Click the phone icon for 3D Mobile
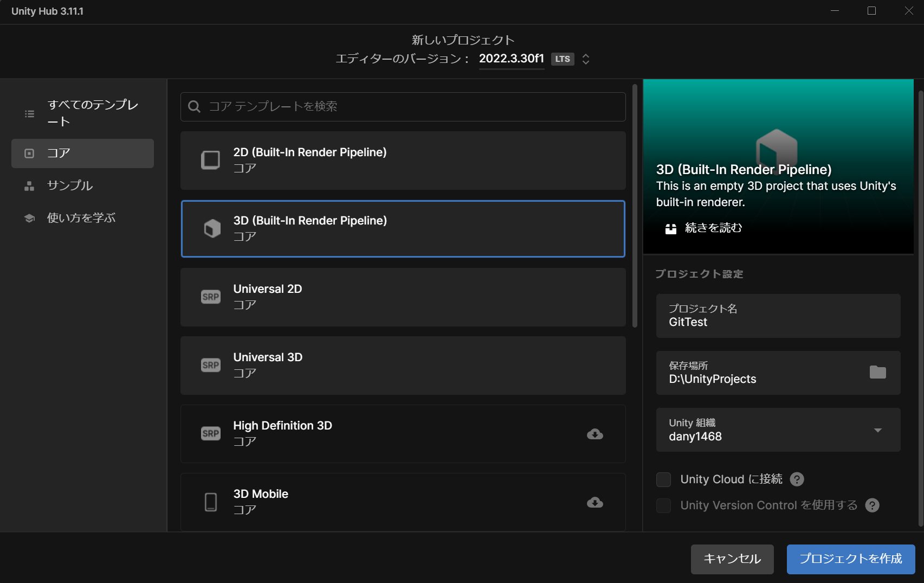This screenshot has width=924, height=583. pos(211,502)
